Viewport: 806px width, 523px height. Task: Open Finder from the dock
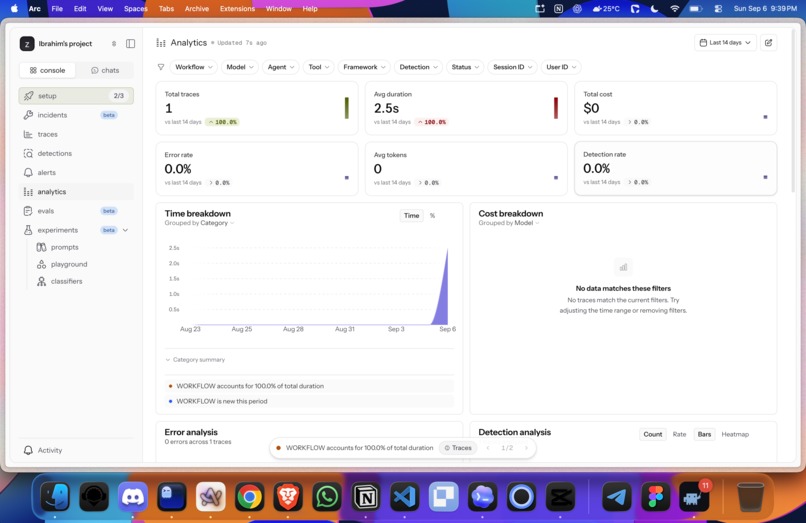click(x=55, y=497)
